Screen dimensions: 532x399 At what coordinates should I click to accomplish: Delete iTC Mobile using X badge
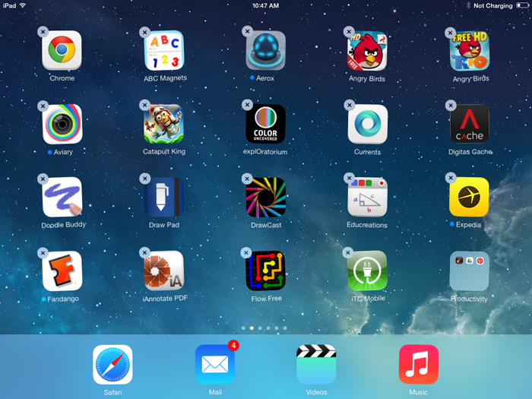[348, 252]
